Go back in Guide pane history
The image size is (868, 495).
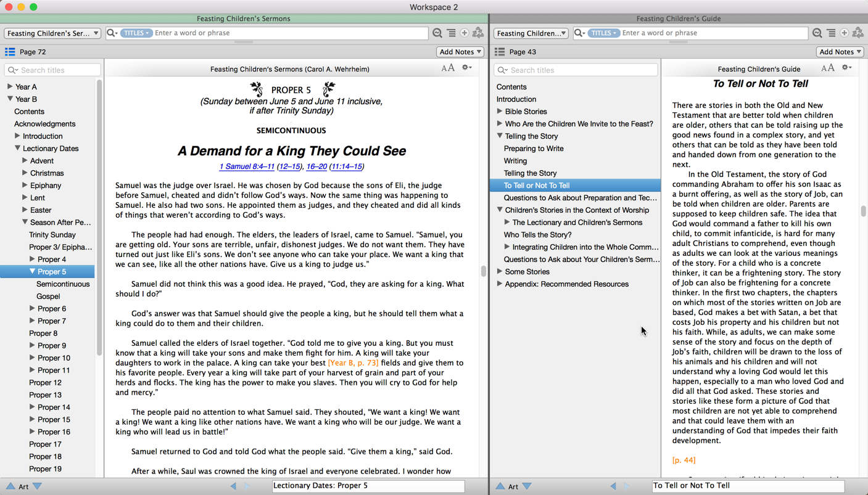[613, 486]
